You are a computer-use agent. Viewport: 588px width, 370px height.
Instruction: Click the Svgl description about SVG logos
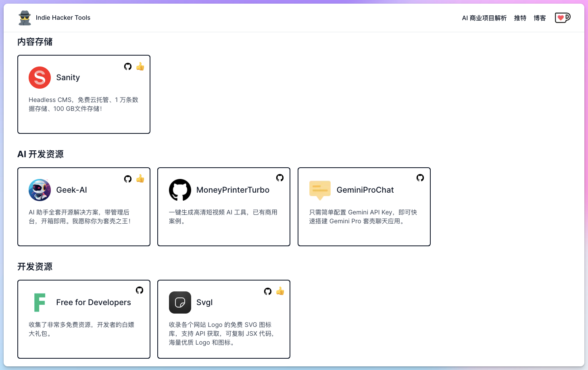tap(221, 333)
